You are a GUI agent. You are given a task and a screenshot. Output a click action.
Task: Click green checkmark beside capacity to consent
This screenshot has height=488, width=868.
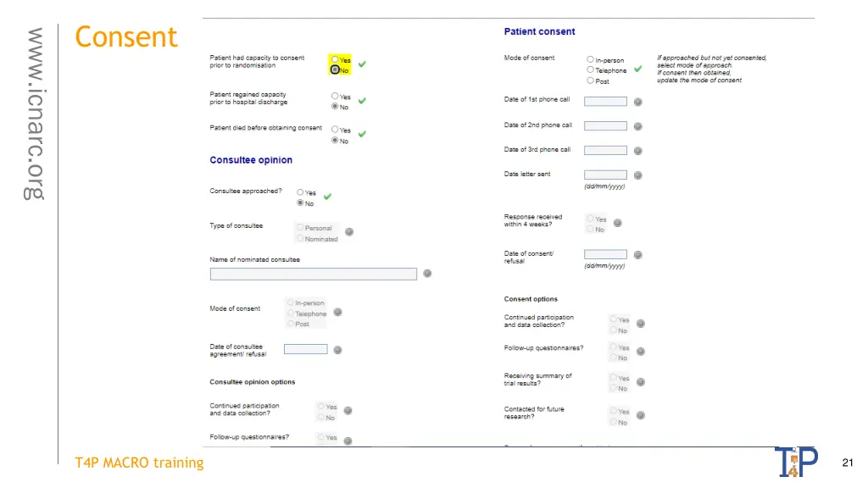pos(362,64)
